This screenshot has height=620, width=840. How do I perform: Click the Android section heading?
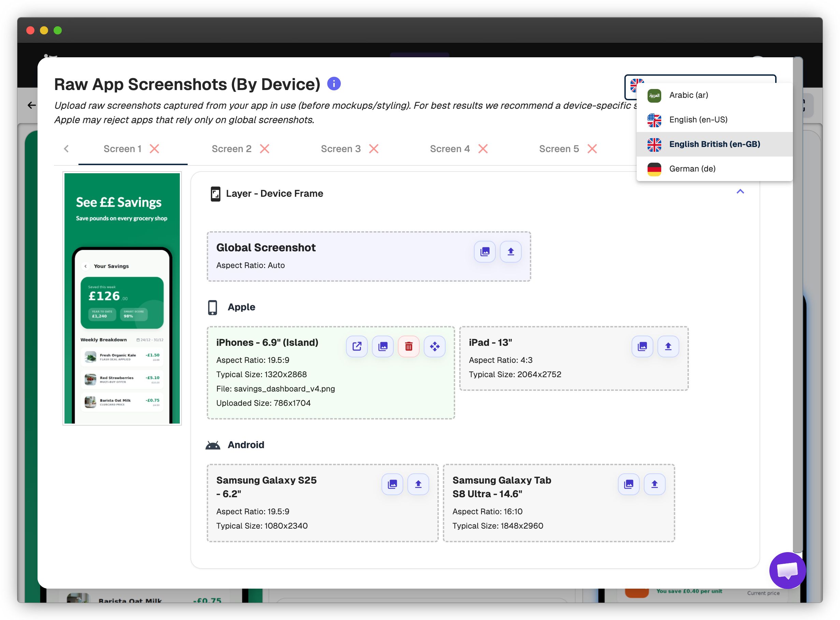pos(246,445)
